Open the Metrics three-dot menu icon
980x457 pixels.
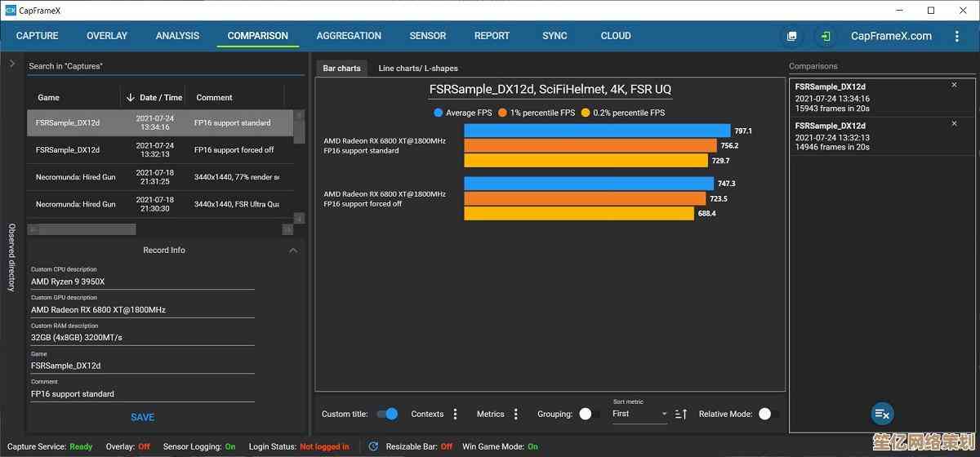(x=515, y=414)
